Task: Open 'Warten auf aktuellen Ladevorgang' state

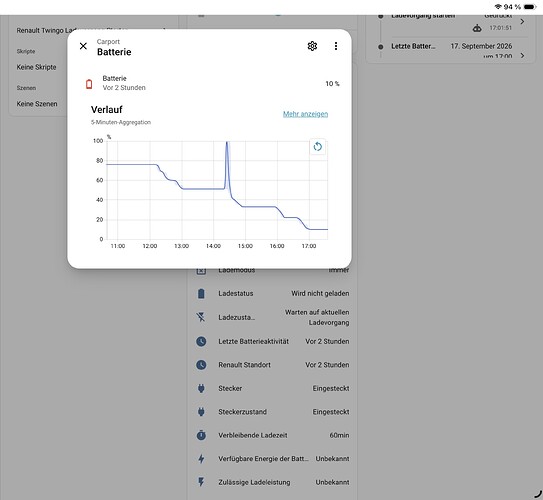Action: (x=317, y=317)
